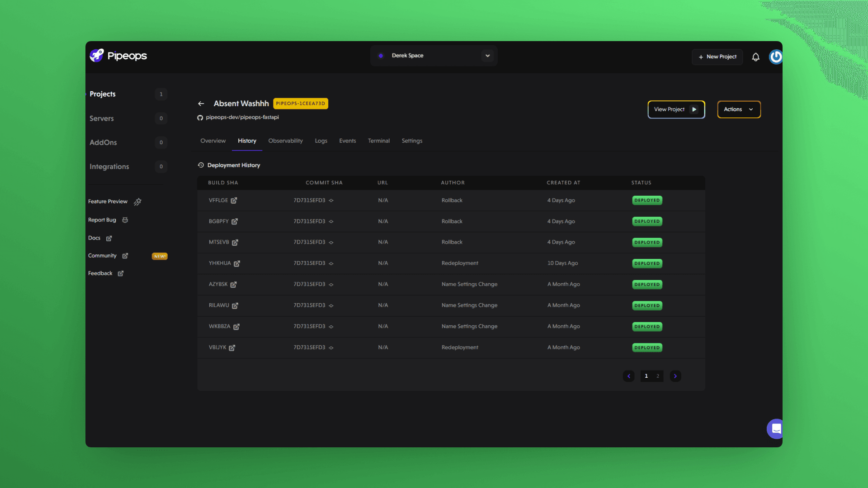Screen dimensions: 868x488
Task: Click the commit icon in YHKHUA row
Action: point(331,263)
